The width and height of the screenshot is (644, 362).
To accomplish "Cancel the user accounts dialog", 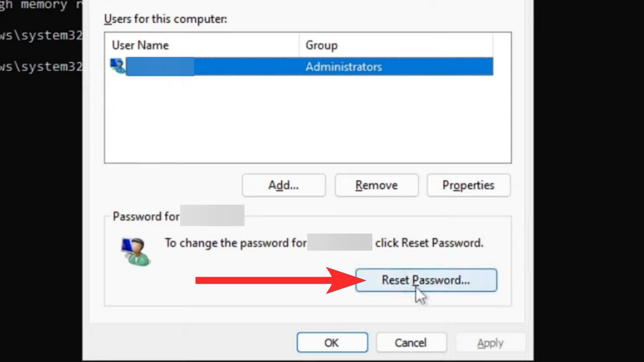I will (x=411, y=343).
